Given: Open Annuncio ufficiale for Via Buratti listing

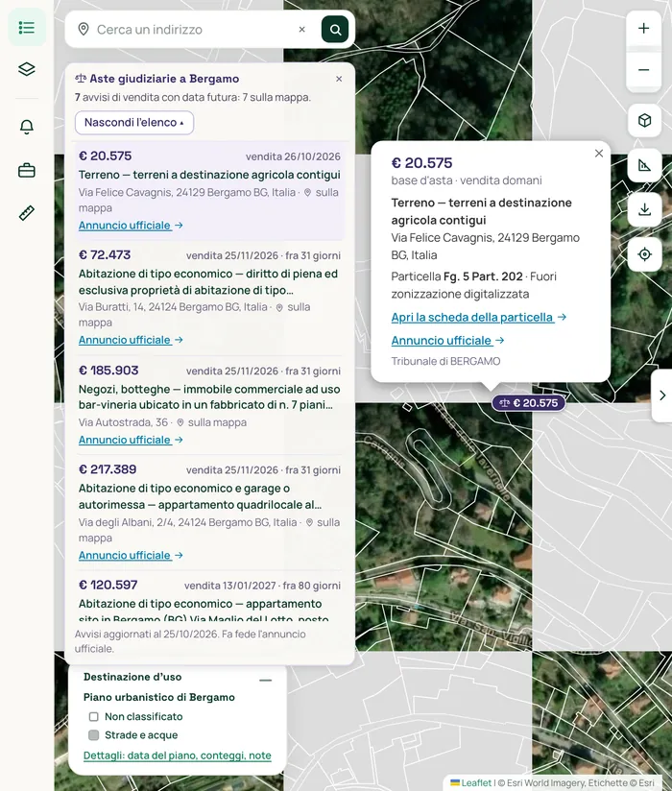Looking at the screenshot, I should coord(131,340).
